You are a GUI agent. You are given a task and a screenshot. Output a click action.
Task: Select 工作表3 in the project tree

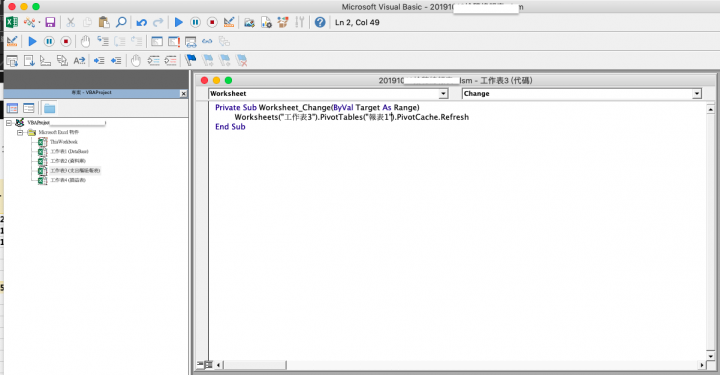tap(75, 171)
